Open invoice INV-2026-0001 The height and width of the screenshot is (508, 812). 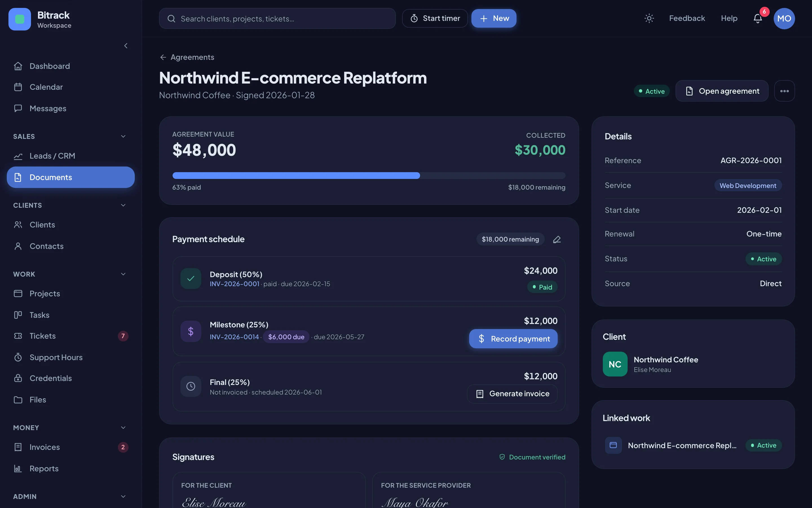[235, 284]
